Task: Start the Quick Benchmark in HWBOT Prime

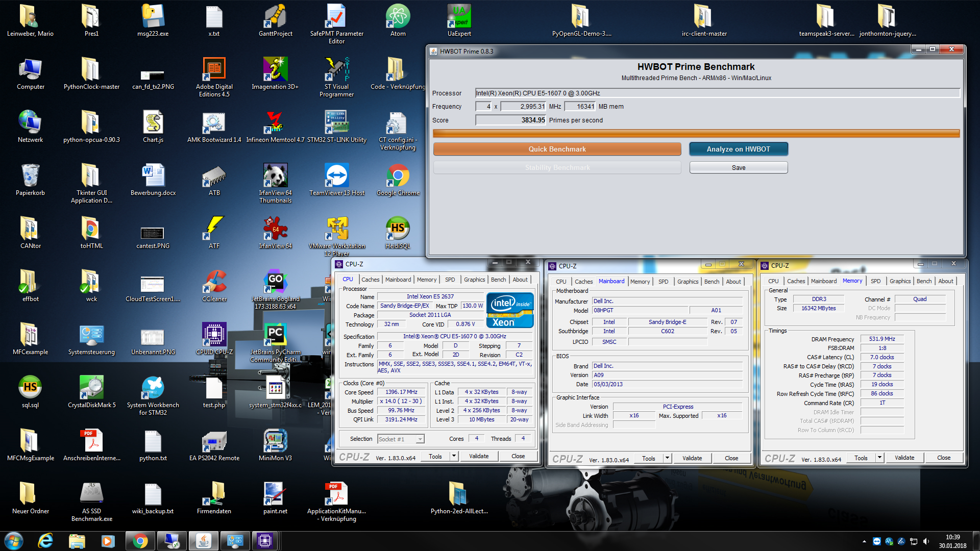Action: tap(557, 149)
